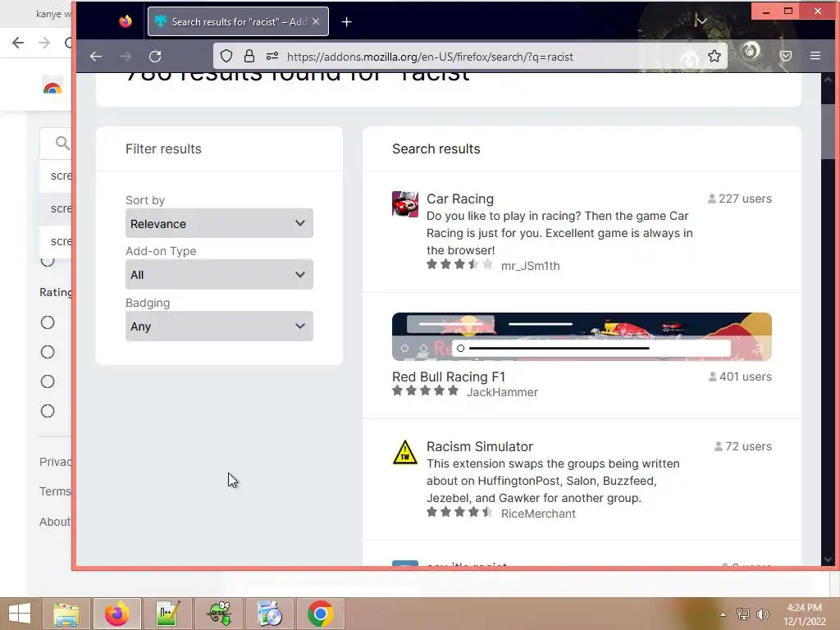Click author name JackHammer
840x630 pixels.
click(502, 392)
